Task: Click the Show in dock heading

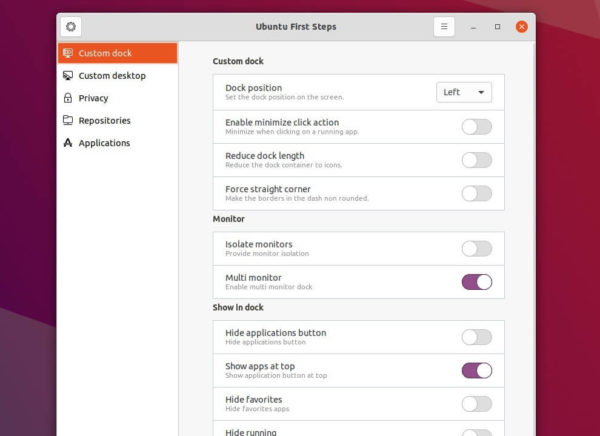Action: coord(238,307)
